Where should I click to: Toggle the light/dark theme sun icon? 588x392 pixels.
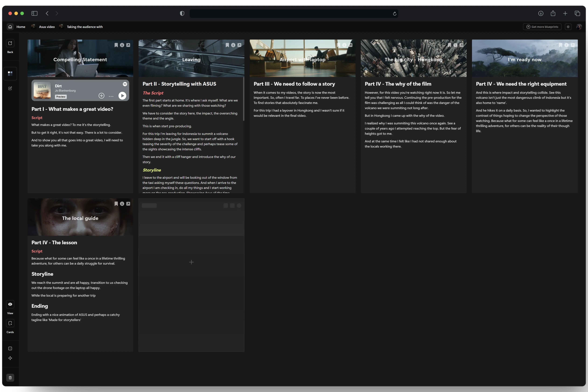click(x=568, y=27)
